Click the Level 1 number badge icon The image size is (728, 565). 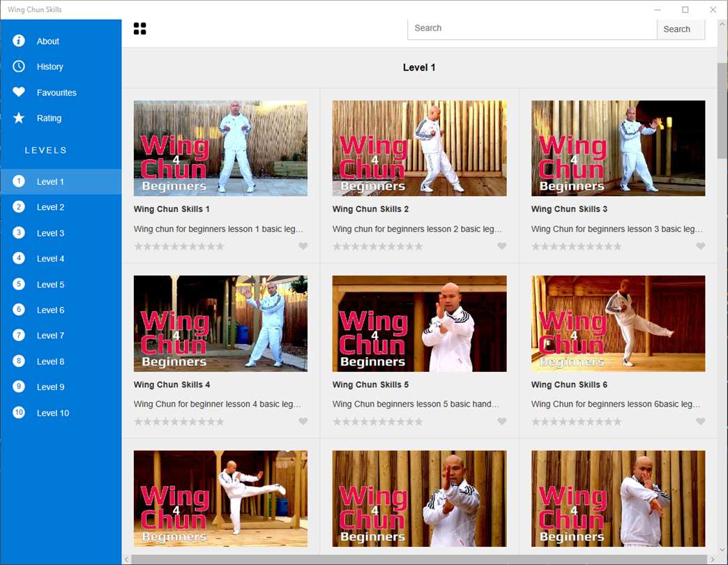click(19, 181)
